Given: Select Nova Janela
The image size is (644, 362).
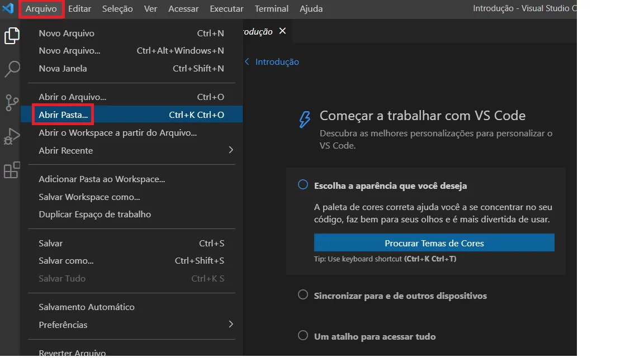Looking at the screenshot, I should pos(131,69).
